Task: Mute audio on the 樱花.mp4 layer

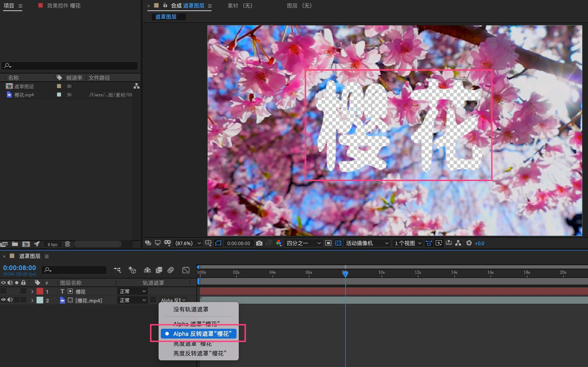Action: click(10, 300)
